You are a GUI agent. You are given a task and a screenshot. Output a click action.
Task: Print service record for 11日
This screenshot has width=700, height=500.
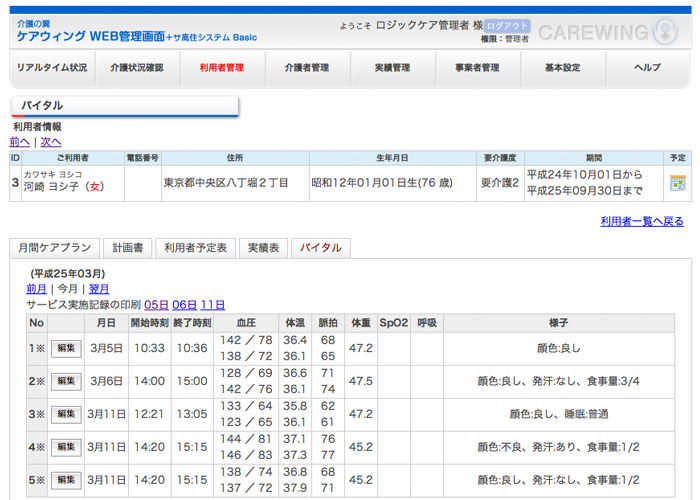coord(213,305)
